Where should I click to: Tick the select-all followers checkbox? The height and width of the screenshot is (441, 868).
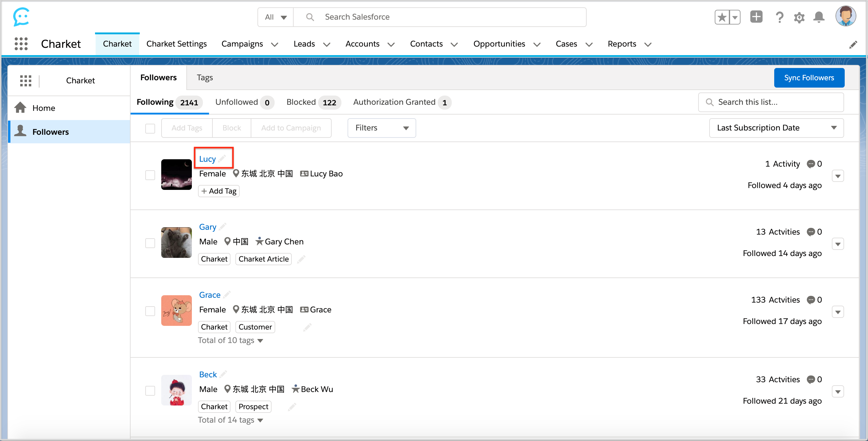[150, 128]
